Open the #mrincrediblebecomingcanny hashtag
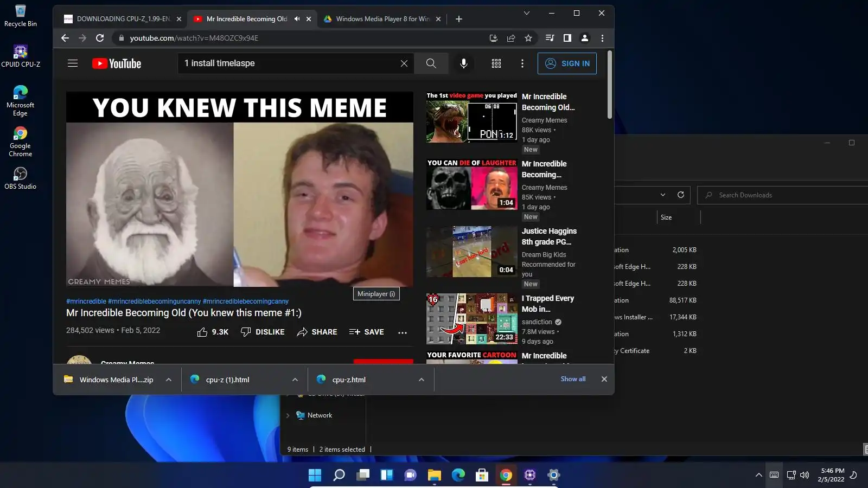The image size is (868, 488). [x=246, y=301]
